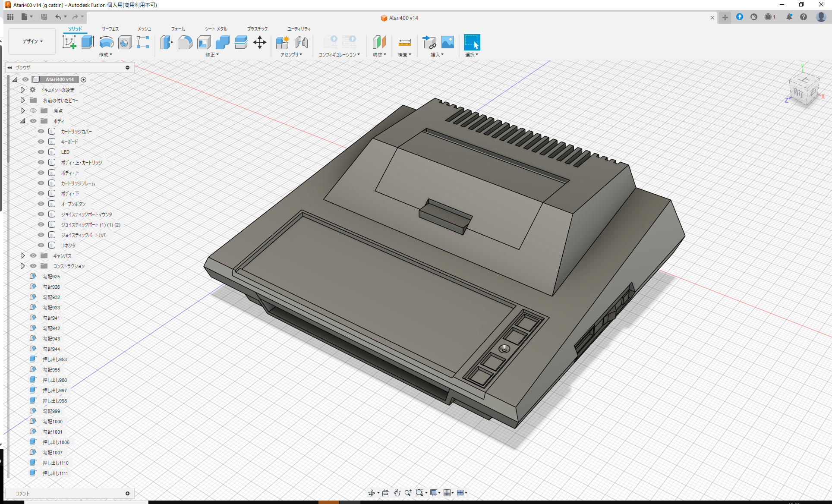Open the Measure tool under 検査
The height and width of the screenshot is (504, 832).
[x=404, y=42]
